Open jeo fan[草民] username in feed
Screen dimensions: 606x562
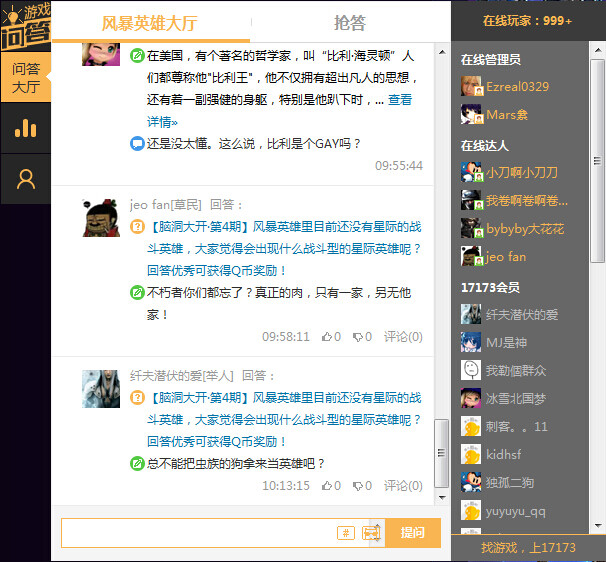point(166,204)
